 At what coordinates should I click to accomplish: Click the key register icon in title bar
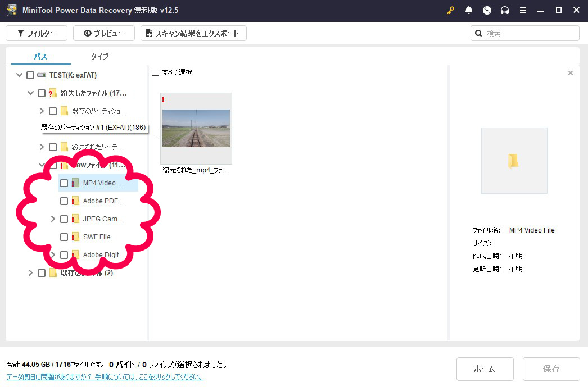(x=450, y=11)
